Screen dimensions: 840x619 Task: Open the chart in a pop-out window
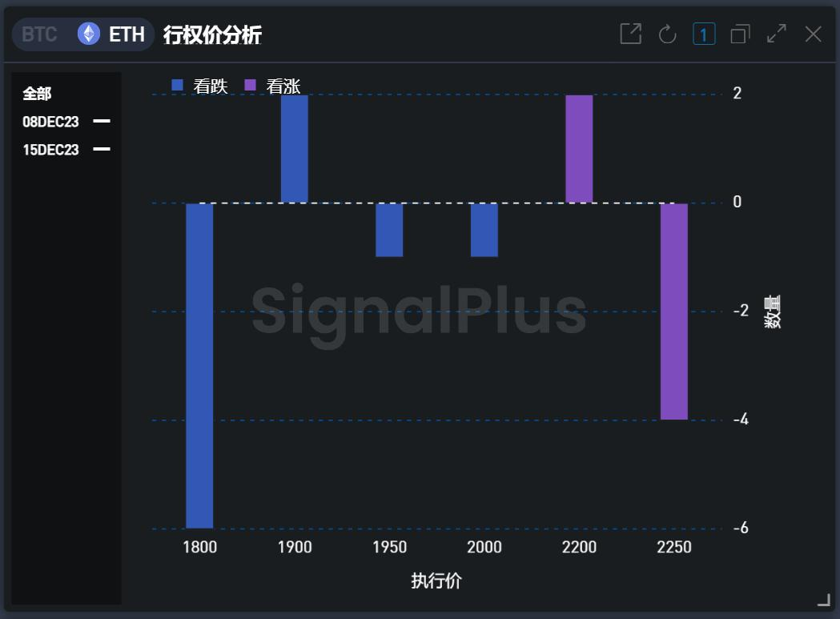630,34
